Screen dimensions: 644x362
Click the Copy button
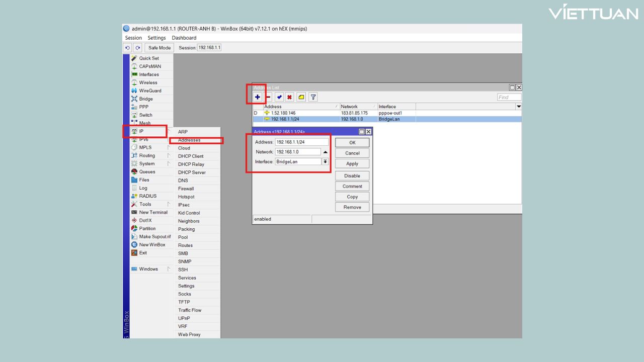pos(352,197)
